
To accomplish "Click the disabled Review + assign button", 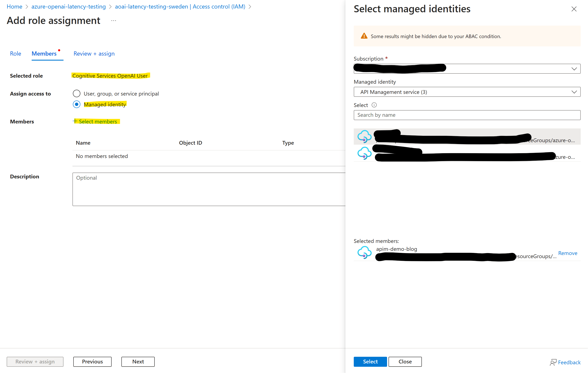I will coord(35,362).
